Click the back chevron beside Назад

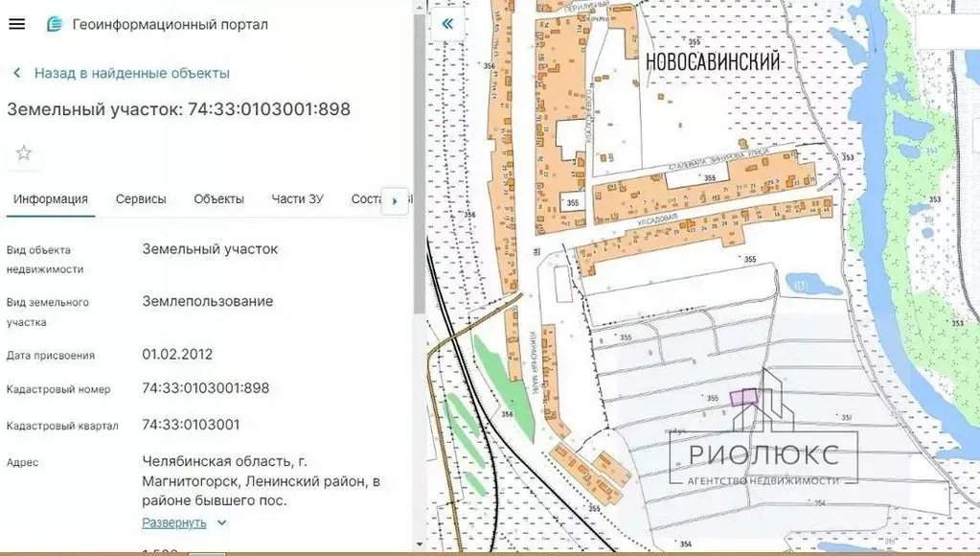15,72
